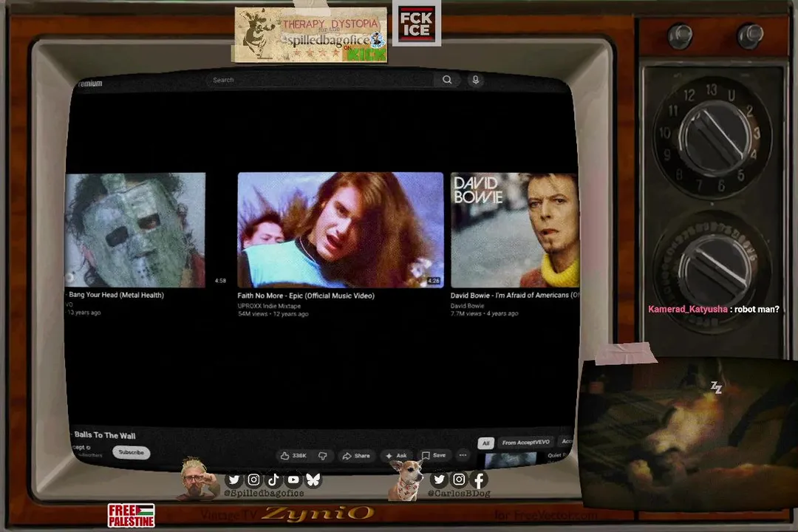
Task: Click the 4:26 duration badge
Action: point(434,281)
